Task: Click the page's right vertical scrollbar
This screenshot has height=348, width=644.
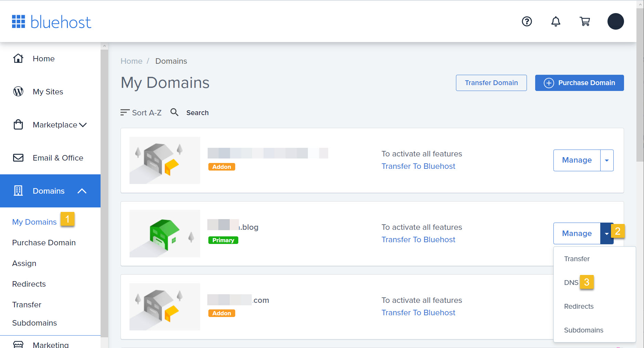Action: (640, 84)
